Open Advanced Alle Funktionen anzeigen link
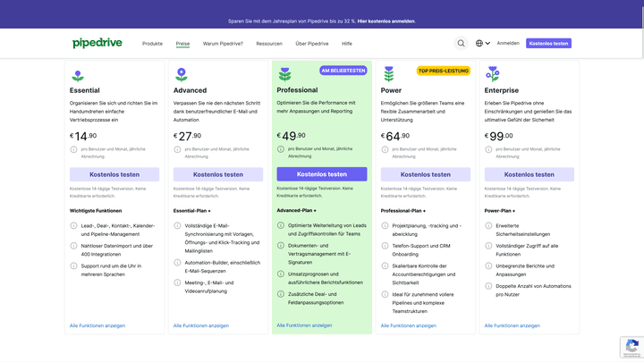The width and height of the screenshot is (644, 362). [201, 326]
